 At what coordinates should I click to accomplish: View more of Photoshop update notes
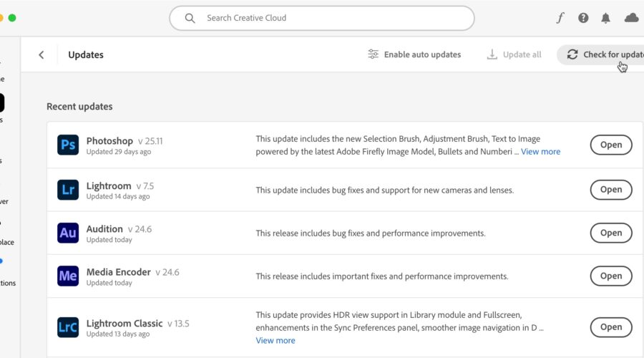[x=540, y=152]
